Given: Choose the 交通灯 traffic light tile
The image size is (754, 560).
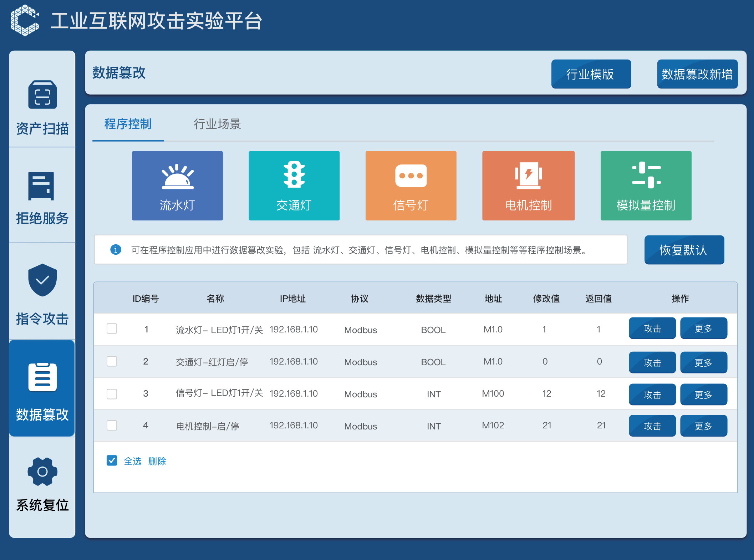Looking at the screenshot, I should coord(294,185).
